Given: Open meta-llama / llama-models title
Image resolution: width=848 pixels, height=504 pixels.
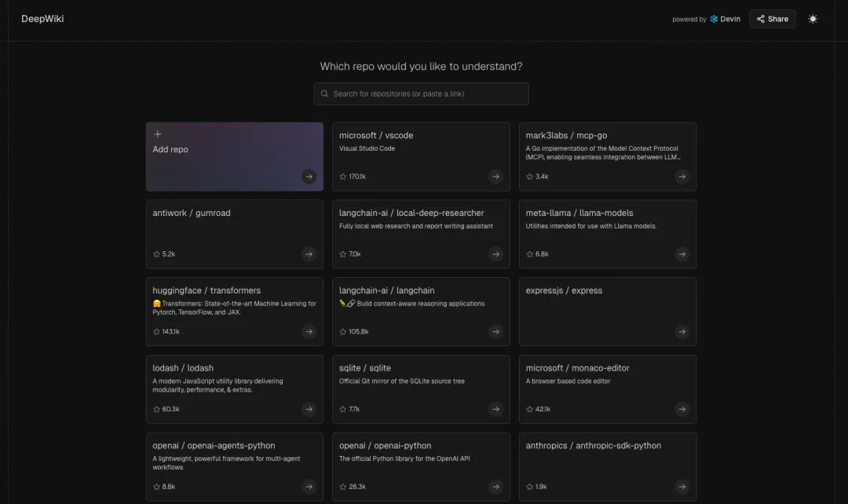Looking at the screenshot, I should [579, 213].
